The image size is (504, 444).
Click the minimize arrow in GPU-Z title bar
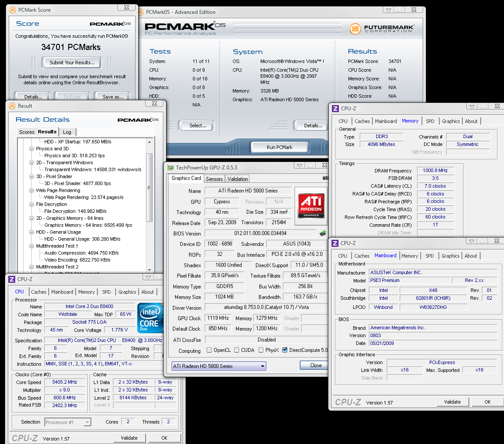[x=299, y=165]
